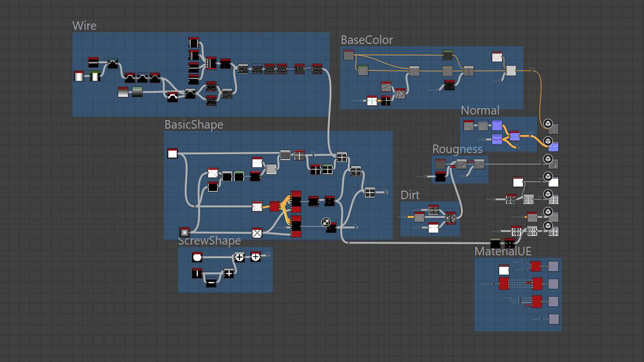The width and height of the screenshot is (644, 362).
Task: Click the vertical bar node in ScrewShape
Action: [197, 273]
